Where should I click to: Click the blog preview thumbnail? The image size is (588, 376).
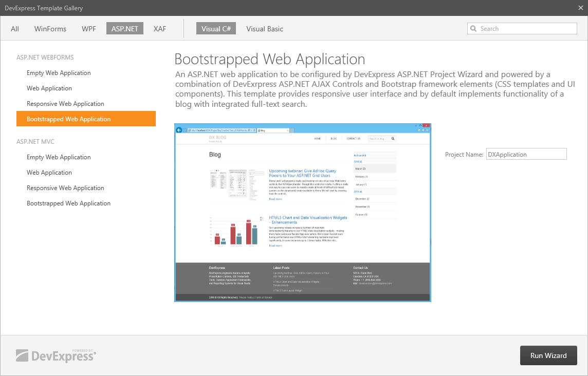click(303, 213)
